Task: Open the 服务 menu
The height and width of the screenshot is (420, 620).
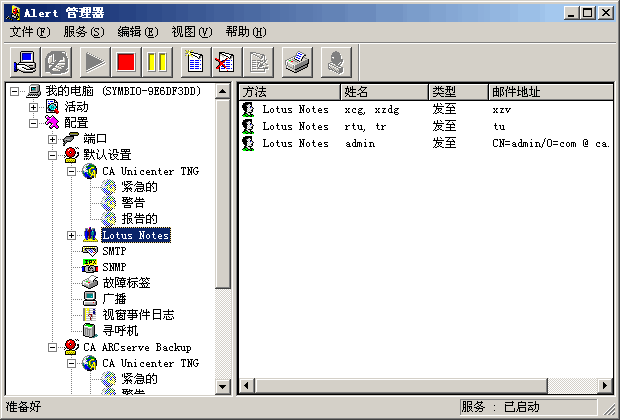Action: [83, 32]
